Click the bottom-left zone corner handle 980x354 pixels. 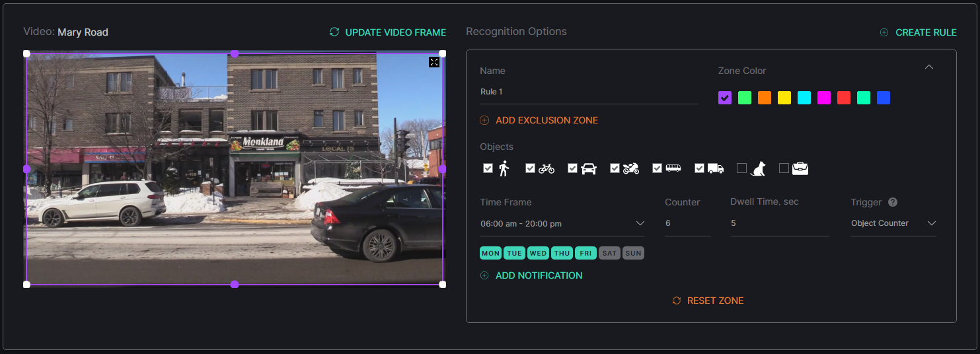pos(26,285)
